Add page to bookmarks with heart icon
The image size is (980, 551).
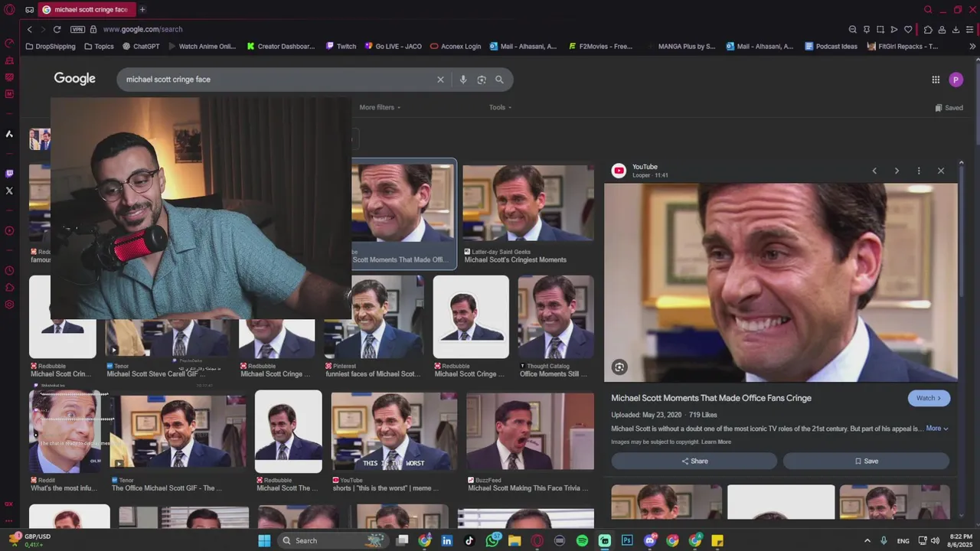[x=908, y=29]
